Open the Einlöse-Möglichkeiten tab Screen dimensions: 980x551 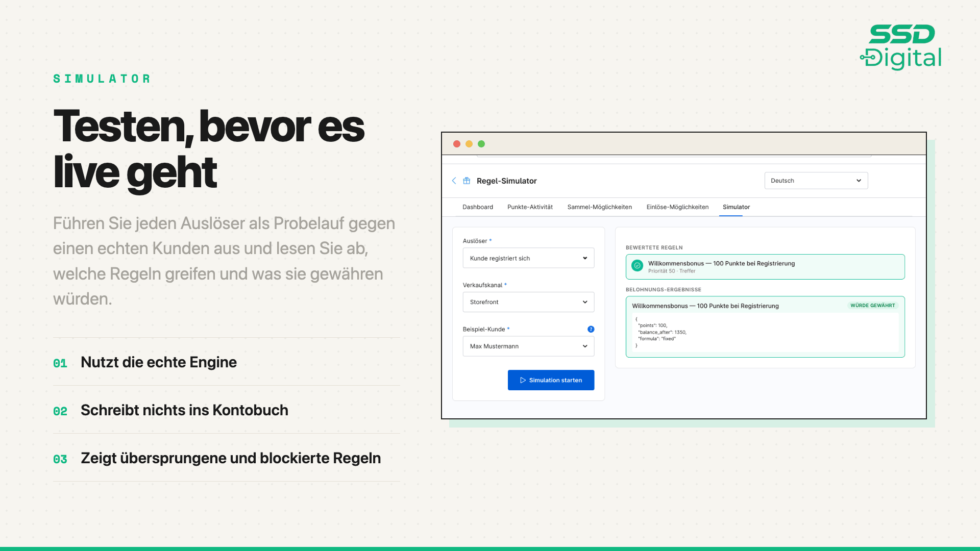point(677,207)
